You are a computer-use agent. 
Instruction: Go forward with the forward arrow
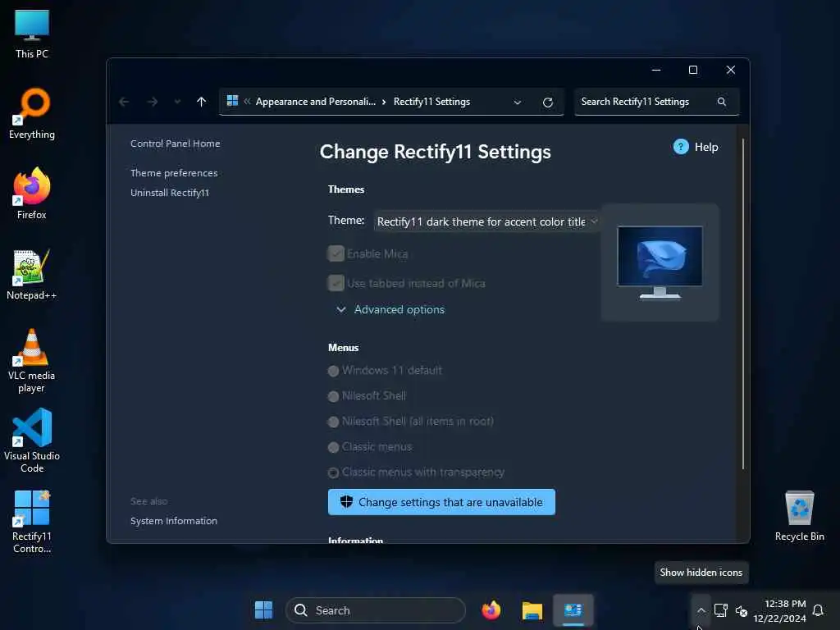click(x=153, y=102)
